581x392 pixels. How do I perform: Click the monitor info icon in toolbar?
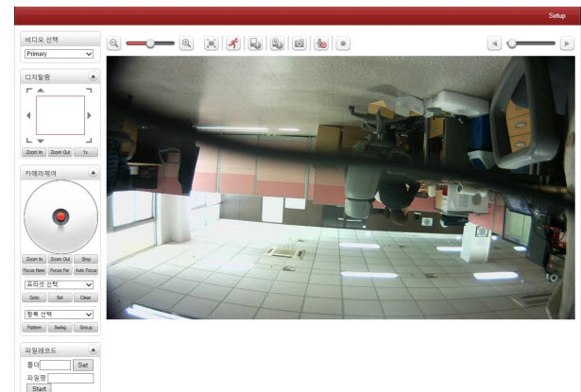pyautogui.click(x=255, y=43)
